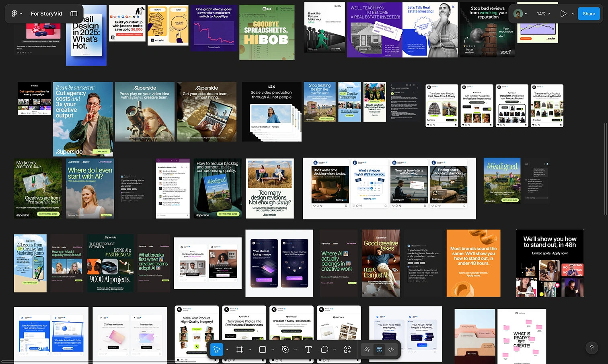Click the For StoryVid file name

pyautogui.click(x=46, y=13)
